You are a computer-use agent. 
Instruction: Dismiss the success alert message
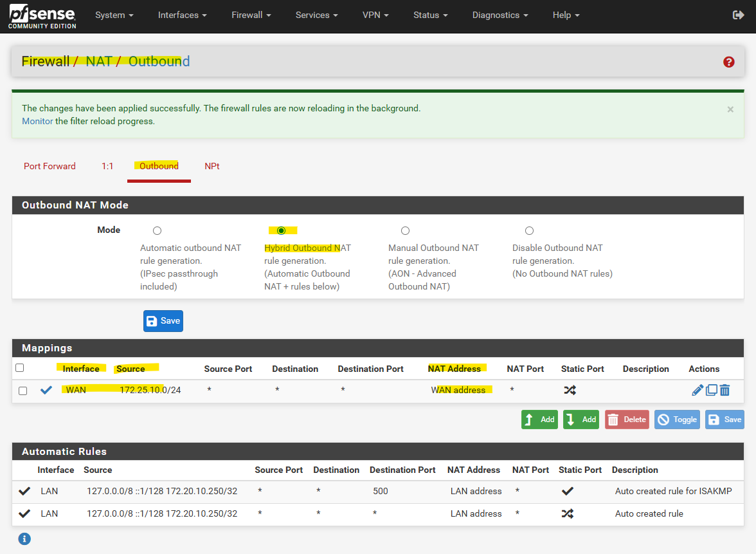pyautogui.click(x=730, y=109)
